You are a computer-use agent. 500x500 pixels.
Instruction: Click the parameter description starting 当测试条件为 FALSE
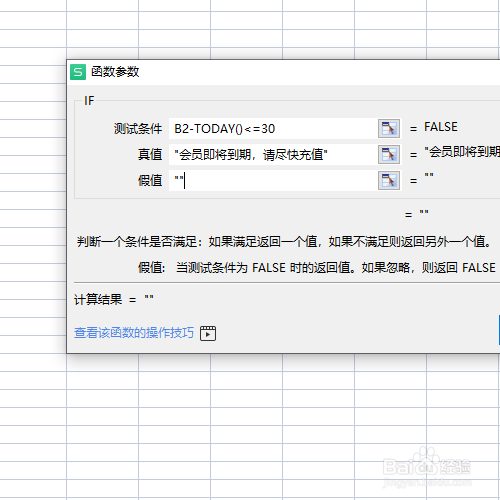[336, 268]
